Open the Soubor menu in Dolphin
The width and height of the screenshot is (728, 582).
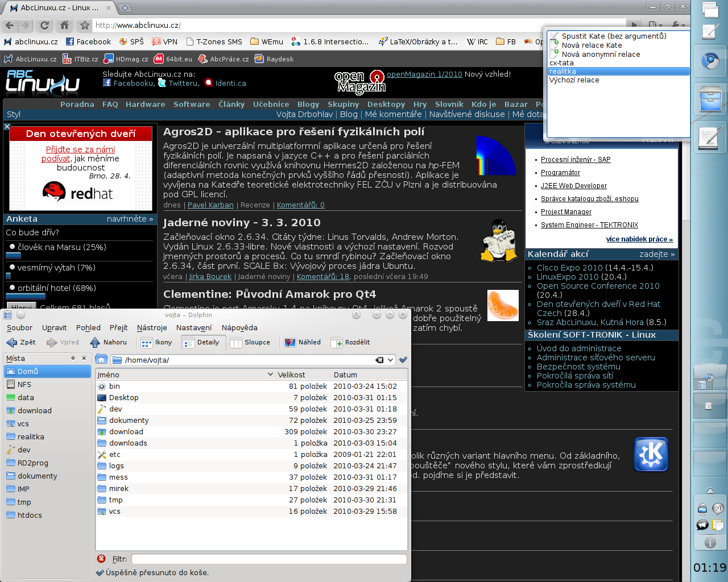coord(19,327)
